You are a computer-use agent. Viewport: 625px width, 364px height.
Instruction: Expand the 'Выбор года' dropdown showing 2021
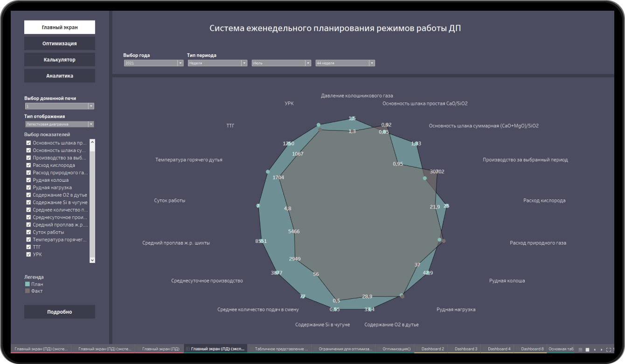click(x=153, y=63)
